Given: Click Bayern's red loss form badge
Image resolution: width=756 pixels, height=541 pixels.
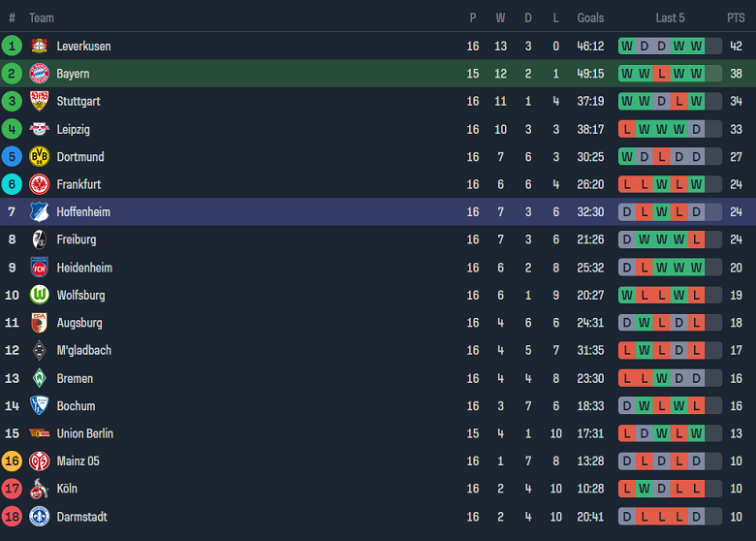Looking at the screenshot, I should [x=662, y=74].
